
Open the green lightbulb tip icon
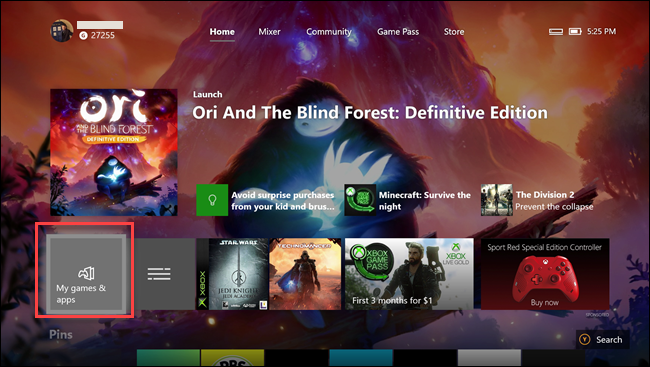(212, 200)
